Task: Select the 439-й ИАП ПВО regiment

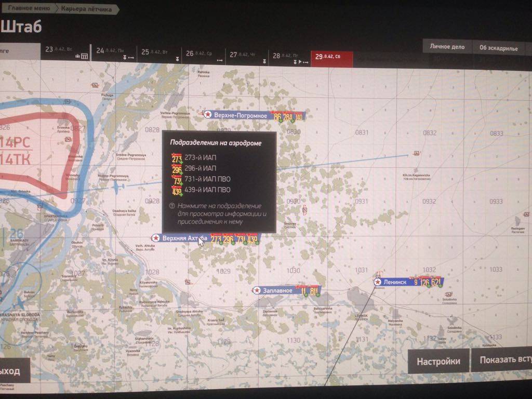Action: click(x=201, y=190)
